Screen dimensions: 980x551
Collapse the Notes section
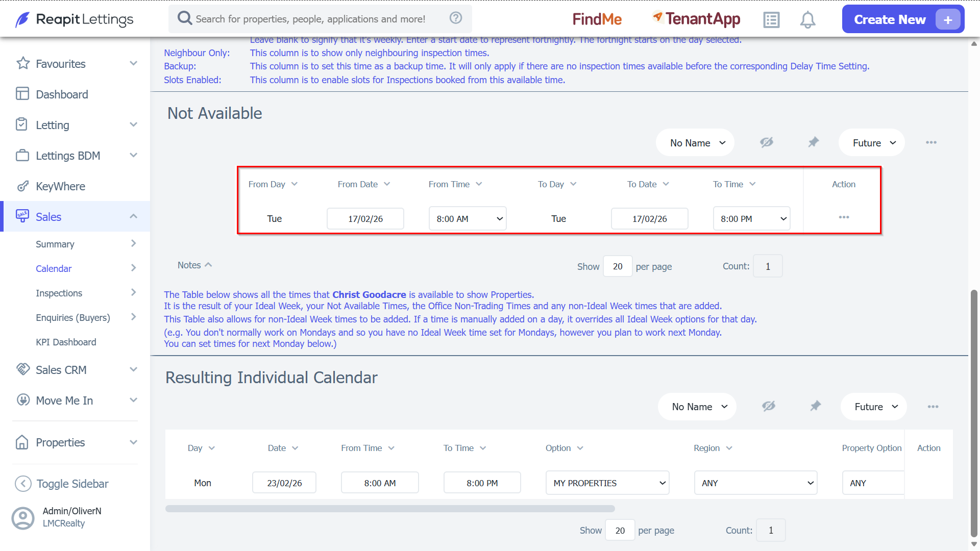click(194, 265)
